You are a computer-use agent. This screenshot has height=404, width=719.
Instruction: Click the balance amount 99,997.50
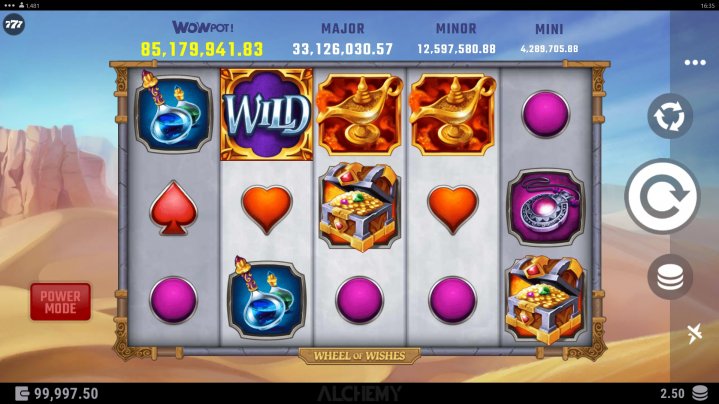(x=66, y=393)
